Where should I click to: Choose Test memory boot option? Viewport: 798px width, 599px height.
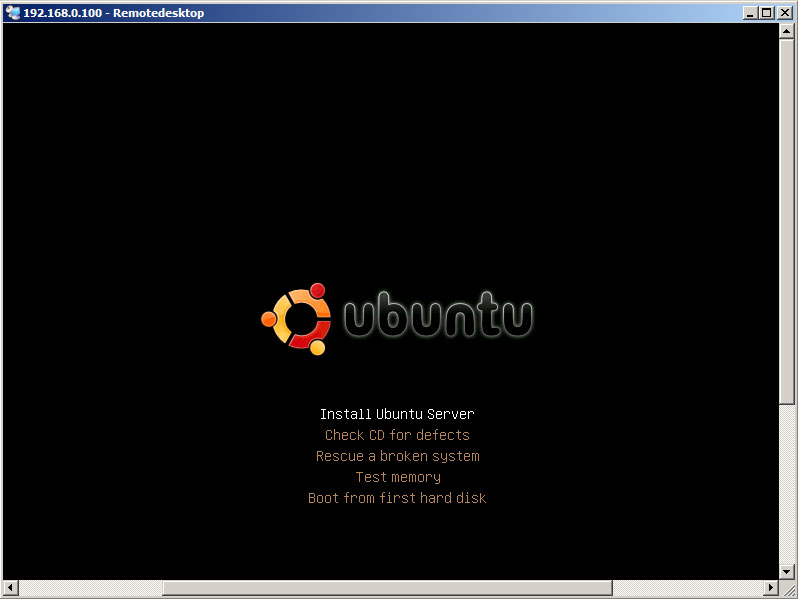pos(398,477)
